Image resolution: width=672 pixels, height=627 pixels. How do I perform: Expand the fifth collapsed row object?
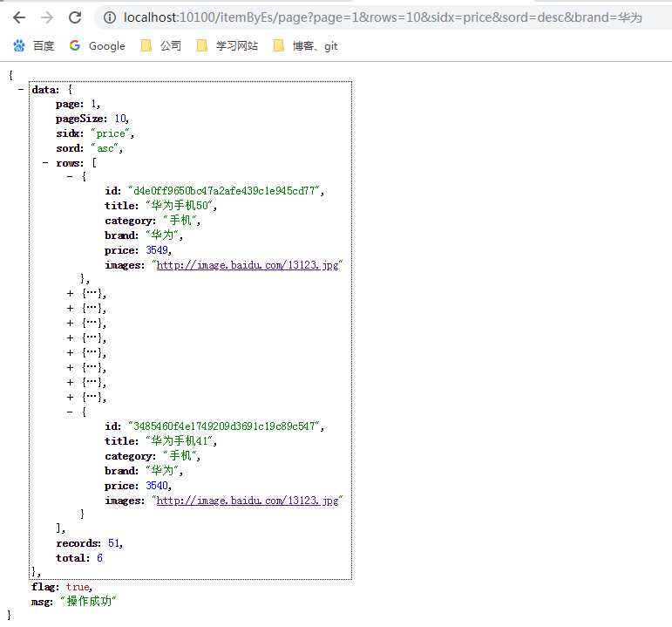(x=70, y=338)
